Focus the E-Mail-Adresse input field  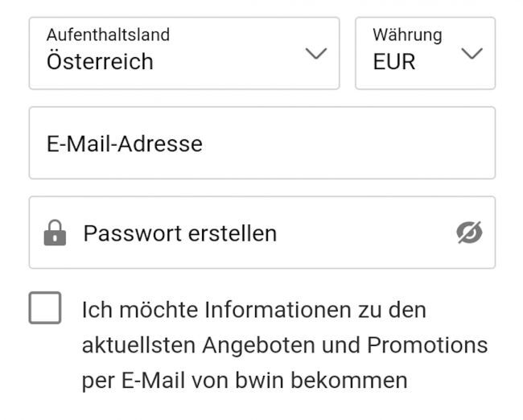[x=261, y=143]
